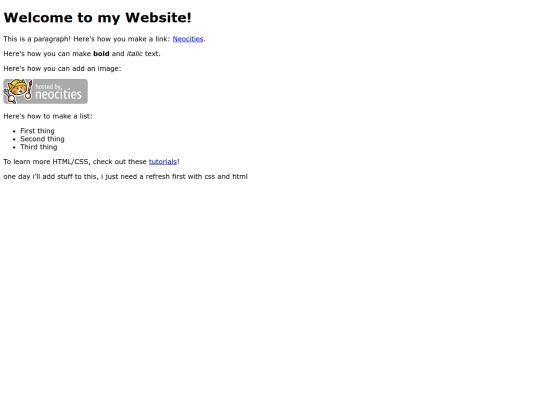Screen dimensions: 540x405
Task: Select the 'First thing' list item
Action: 37,131
